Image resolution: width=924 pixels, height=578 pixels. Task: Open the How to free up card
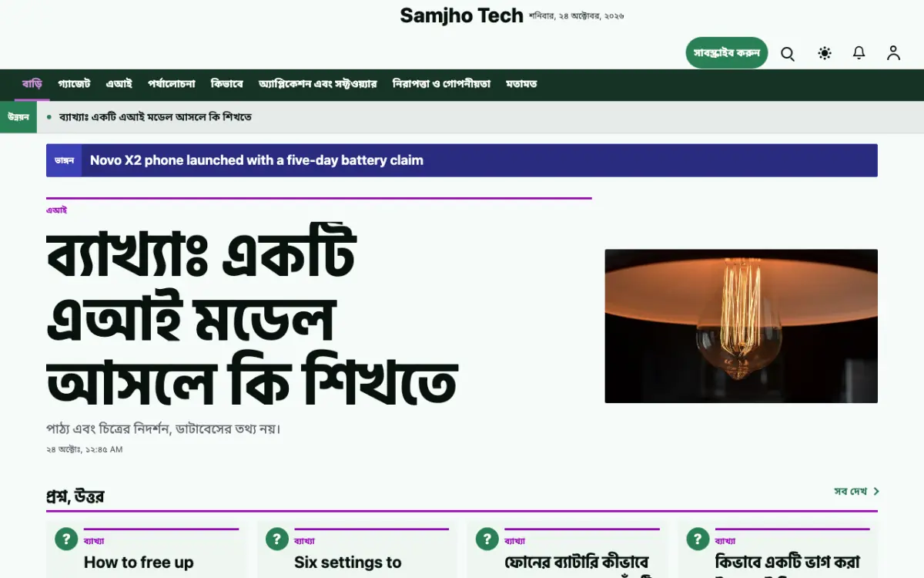[x=146, y=549]
